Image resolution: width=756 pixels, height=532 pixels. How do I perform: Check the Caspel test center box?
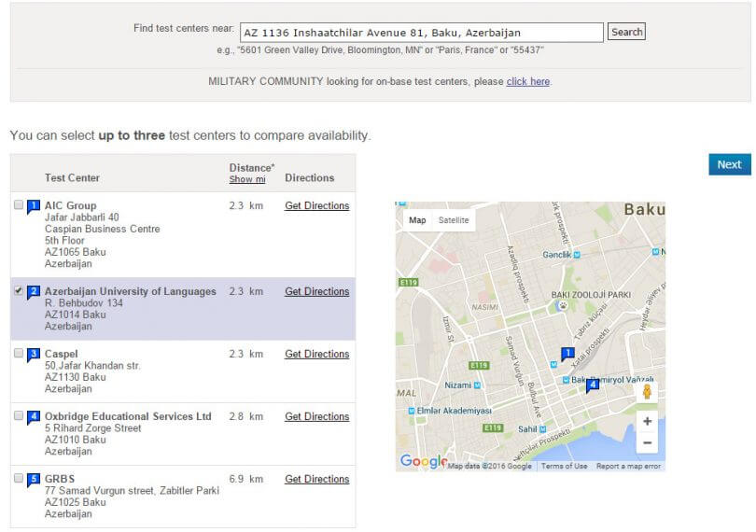19,354
